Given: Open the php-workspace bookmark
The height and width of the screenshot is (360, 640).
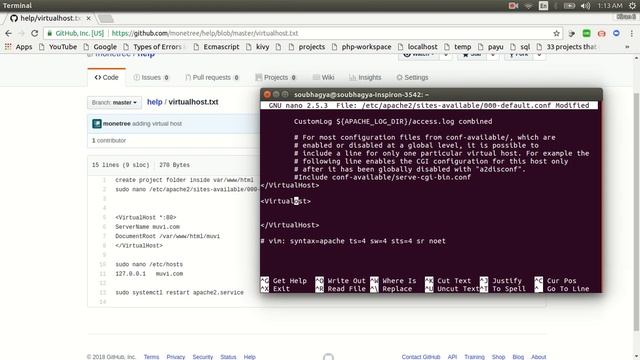Looking at the screenshot, I should point(362,47).
